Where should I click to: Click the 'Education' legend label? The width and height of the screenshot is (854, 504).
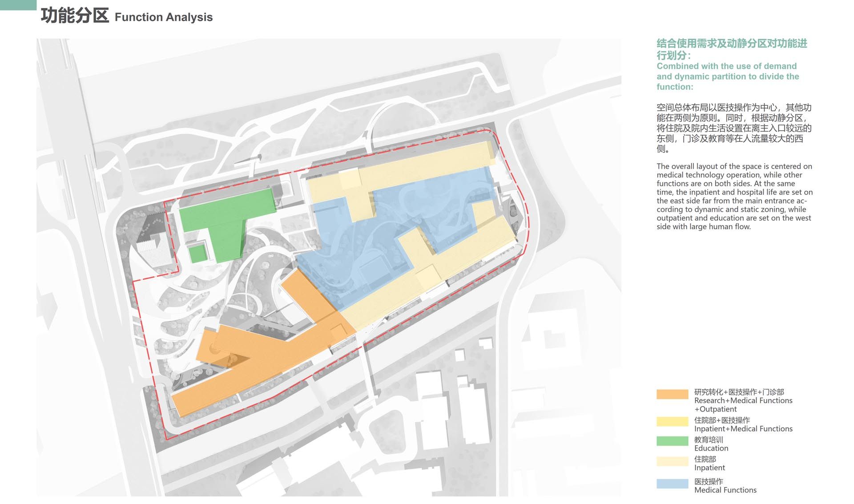[711, 448]
